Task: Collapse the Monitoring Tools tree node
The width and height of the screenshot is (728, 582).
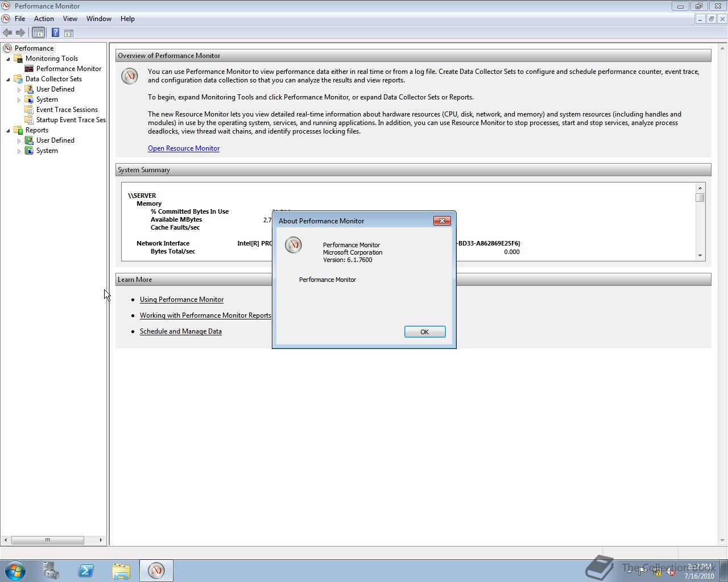Action: tap(8, 59)
